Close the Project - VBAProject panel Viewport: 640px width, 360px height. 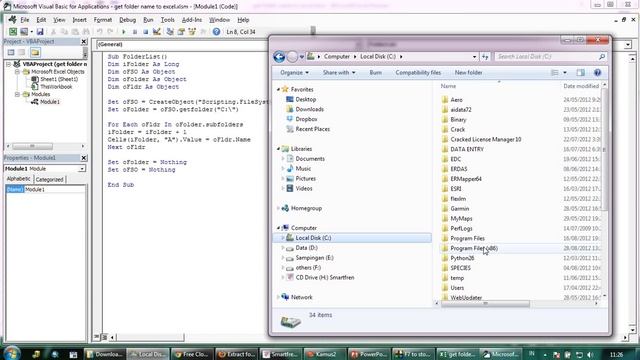pyautogui.click(x=84, y=42)
